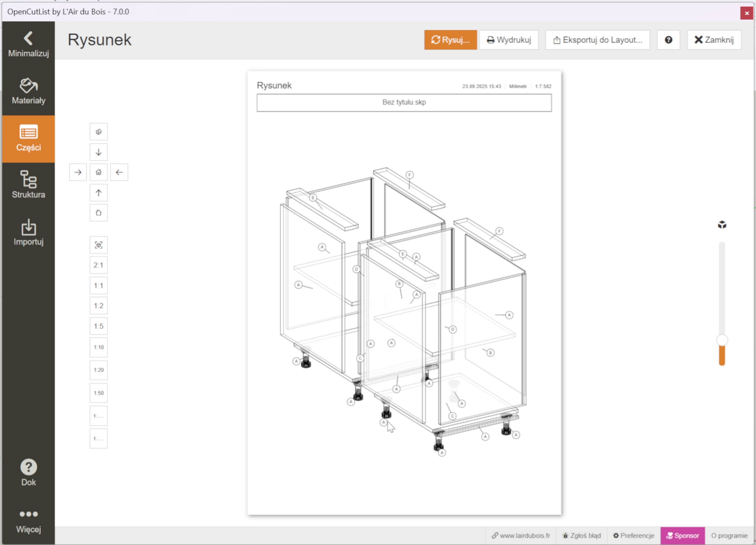Select the down arrow view button
This screenshot has width=756, height=545.
click(98, 152)
